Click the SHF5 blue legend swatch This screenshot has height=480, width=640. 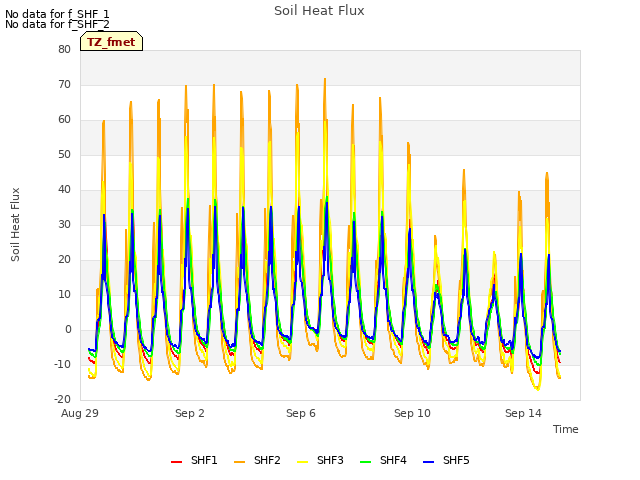pos(429,462)
